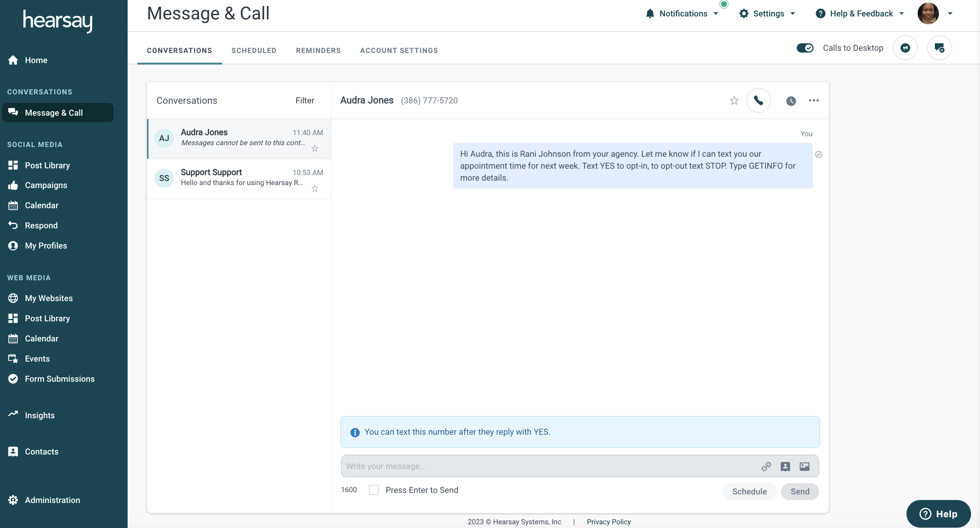Attach an image to the message

click(805, 466)
